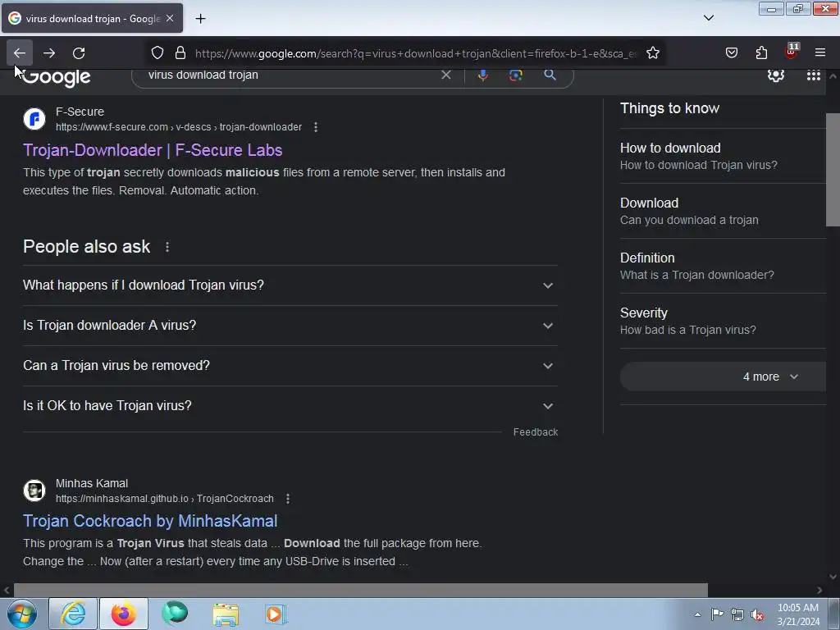Go forward with the forward arrow button
This screenshot has height=630, width=840.
pyautogui.click(x=49, y=53)
